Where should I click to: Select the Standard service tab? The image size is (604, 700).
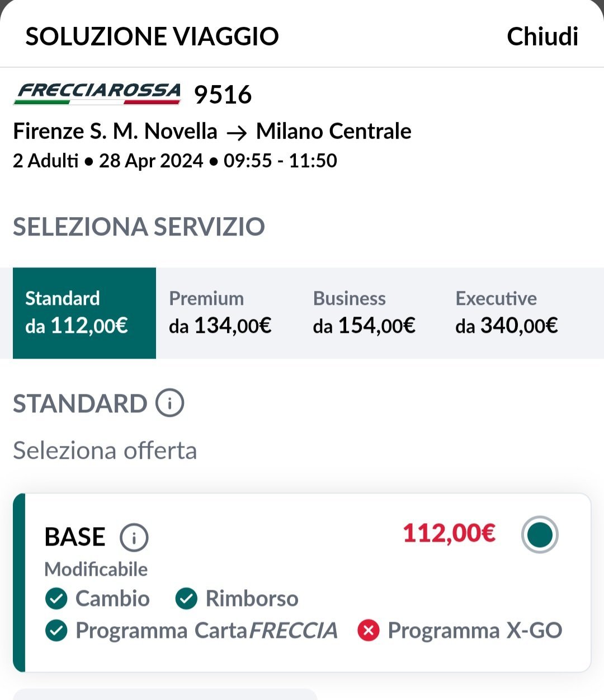(84, 313)
